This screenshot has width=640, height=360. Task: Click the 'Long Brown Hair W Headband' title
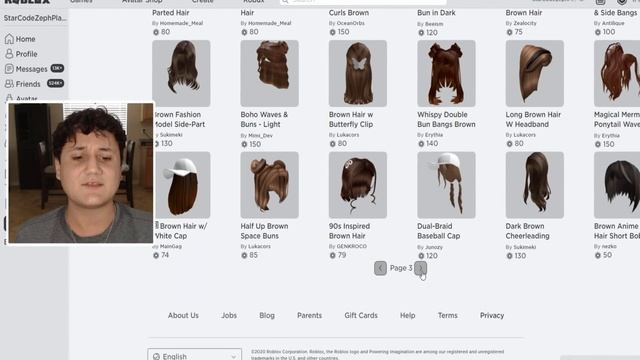pyautogui.click(x=533, y=120)
